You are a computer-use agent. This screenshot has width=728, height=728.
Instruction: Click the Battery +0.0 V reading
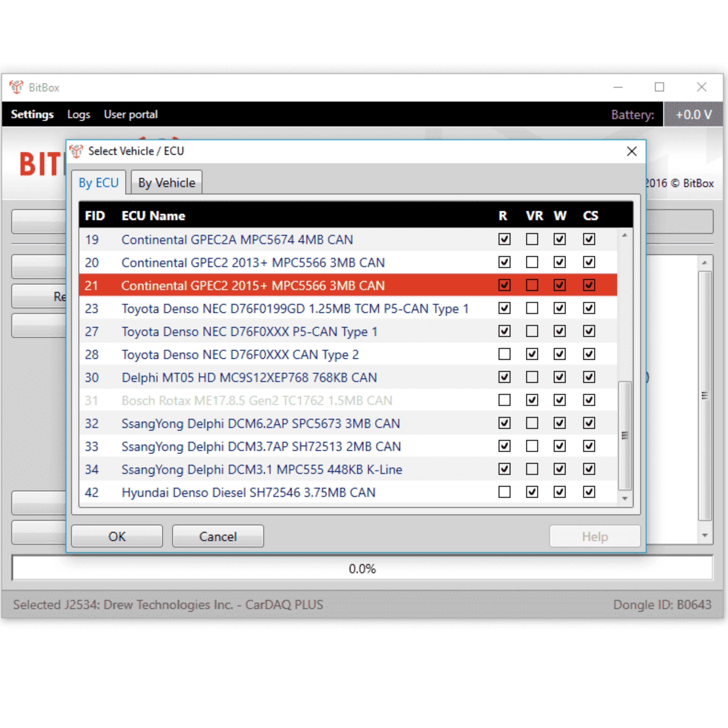coord(693,114)
